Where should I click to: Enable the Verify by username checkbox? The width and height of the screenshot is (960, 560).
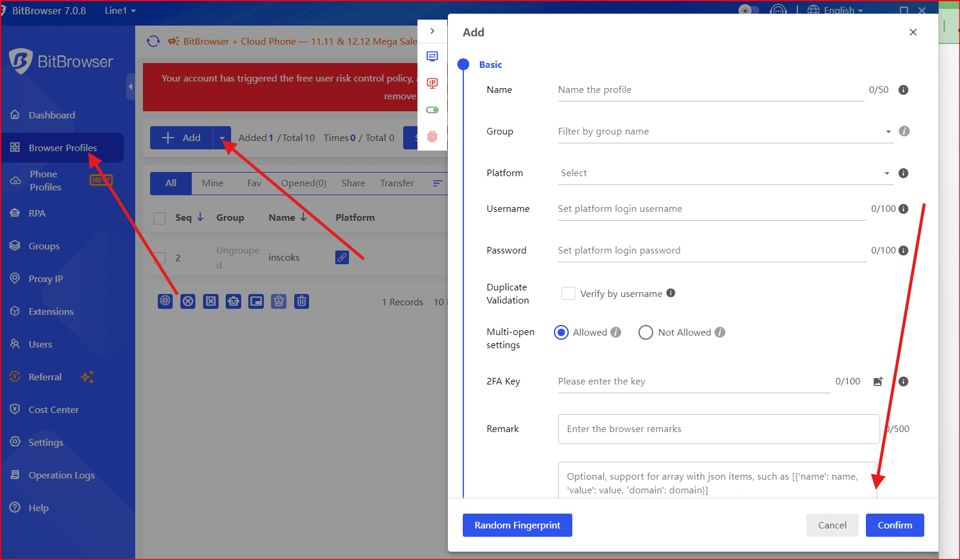(568, 293)
